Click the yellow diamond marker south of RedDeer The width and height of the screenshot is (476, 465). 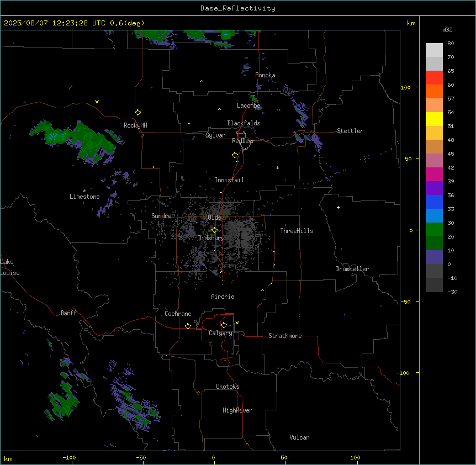(x=235, y=155)
